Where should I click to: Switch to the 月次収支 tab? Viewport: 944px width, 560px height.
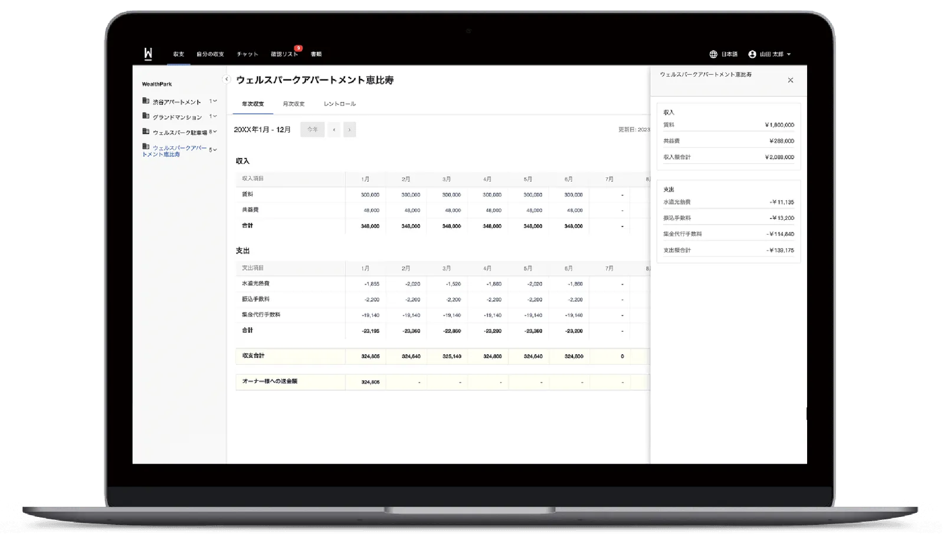click(x=294, y=104)
